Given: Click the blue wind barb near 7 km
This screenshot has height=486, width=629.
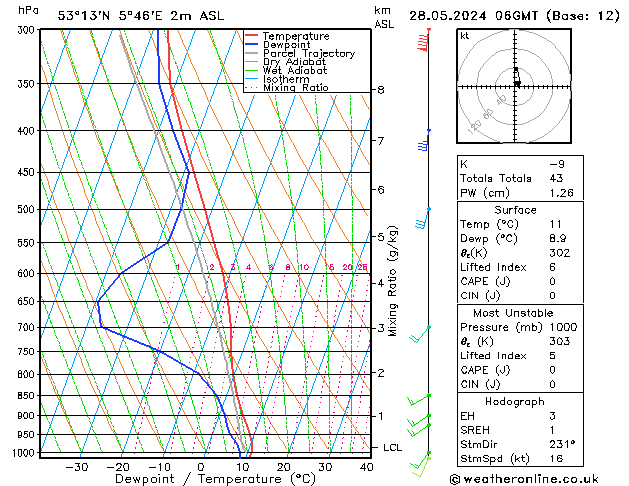Looking at the screenshot, I should [x=424, y=143].
